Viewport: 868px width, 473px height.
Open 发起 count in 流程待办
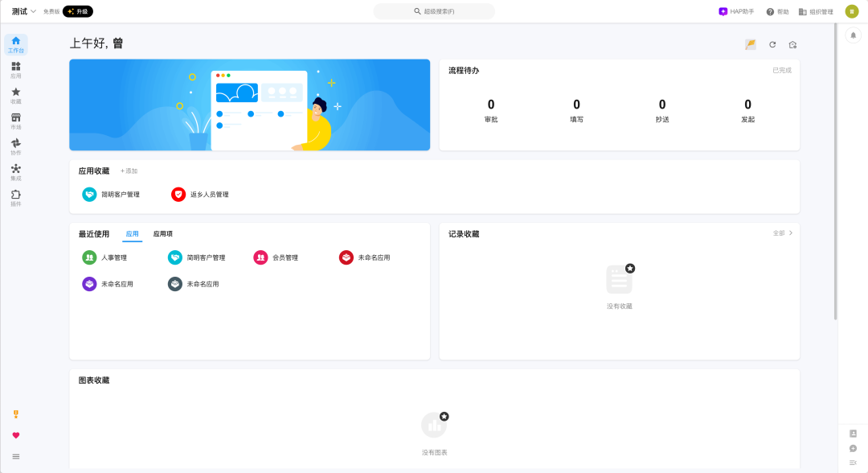click(748, 110)
